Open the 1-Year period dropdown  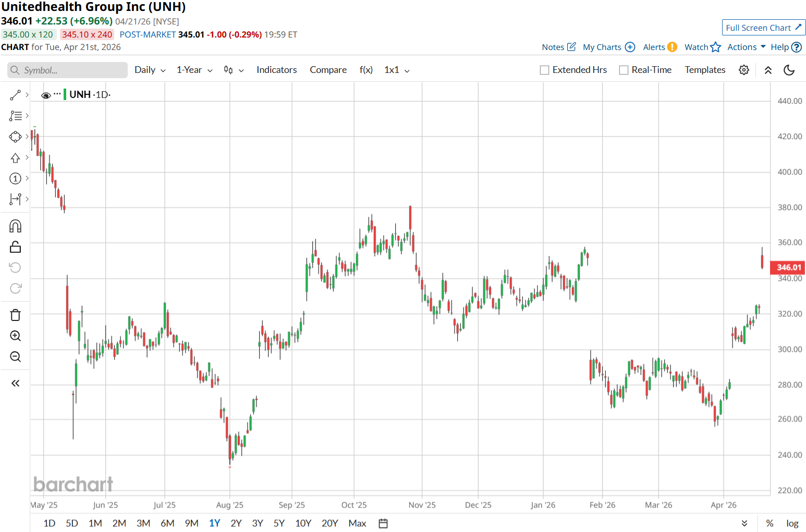[x=194, y=70]
